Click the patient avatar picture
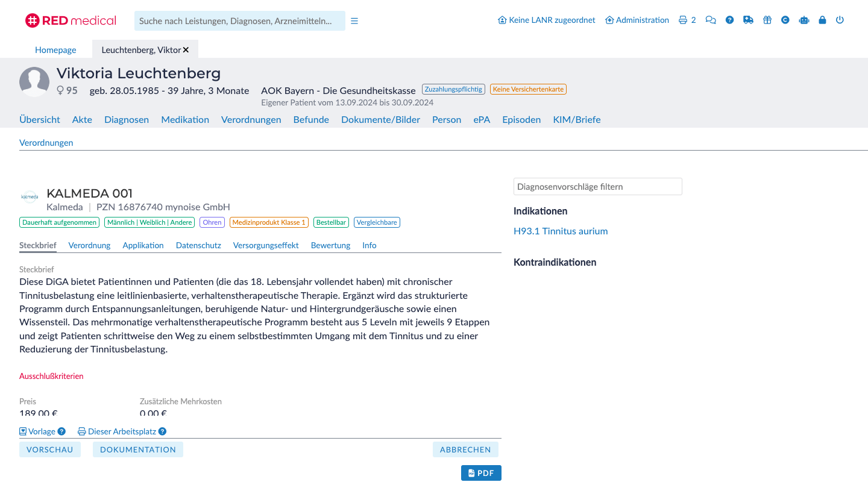Screen dimensions: 868x488 (x=34, y=81)
